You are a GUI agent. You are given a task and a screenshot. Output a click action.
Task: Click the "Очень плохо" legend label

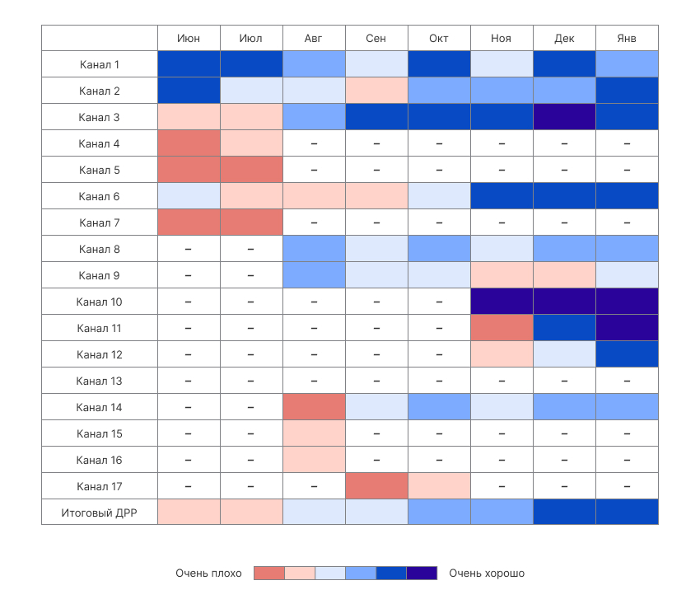click(x=208, y=574)
